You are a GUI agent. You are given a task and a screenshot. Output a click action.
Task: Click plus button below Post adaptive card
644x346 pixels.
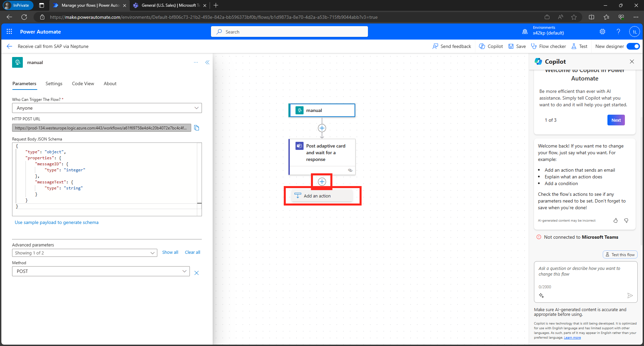click(322, 182)
